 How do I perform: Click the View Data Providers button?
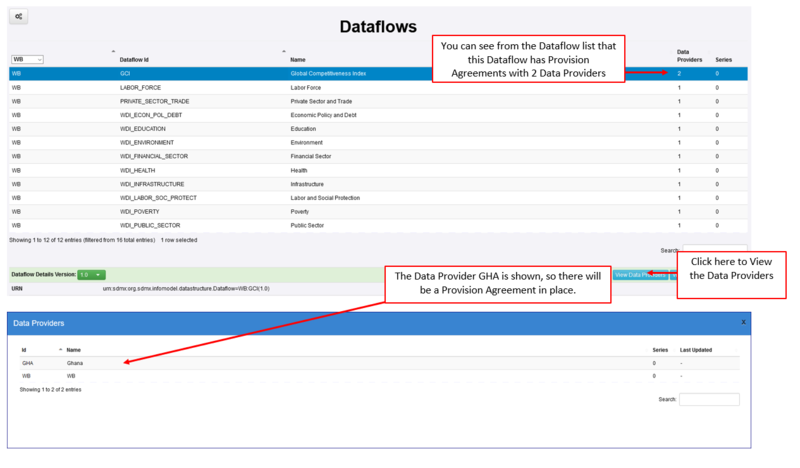tap(640, 274)
